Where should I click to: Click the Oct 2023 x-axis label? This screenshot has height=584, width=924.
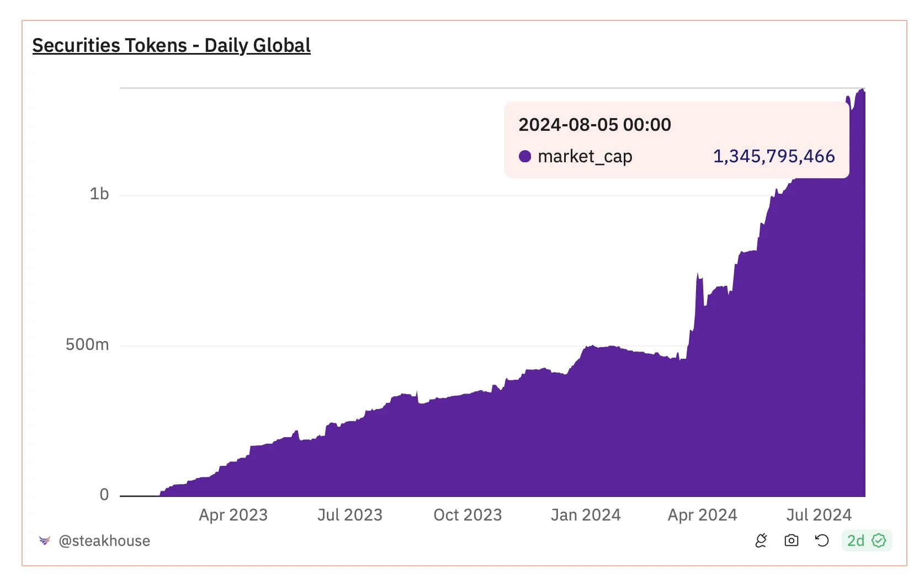click(x=468, y=515)
